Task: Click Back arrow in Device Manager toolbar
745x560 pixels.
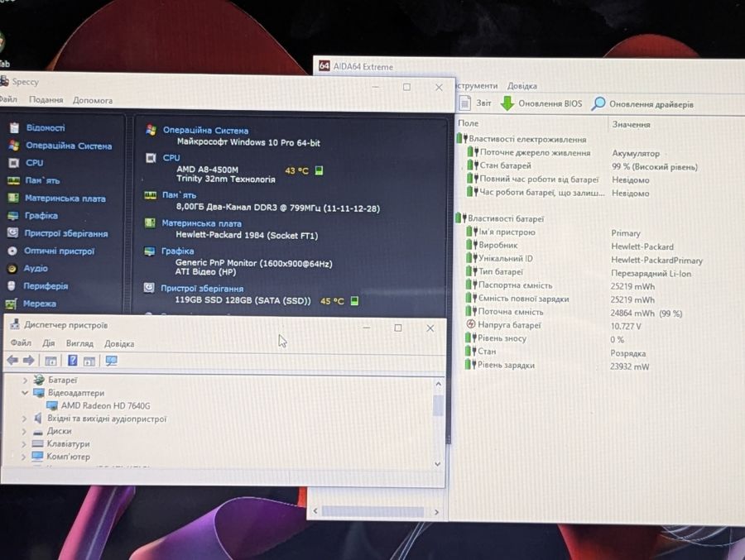Action: coord(12,361)
